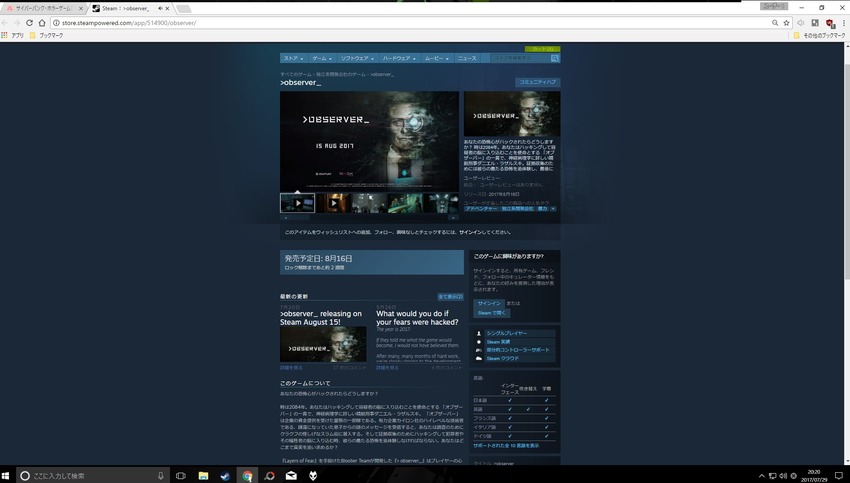Open the >observer_ releasing on Steam August 15 headline
The height and width of the screenshot is (483, 850).
[321, 318]
